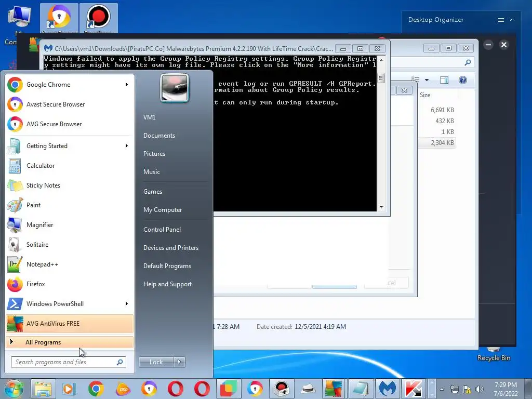Viewport: 532px width, 399px height.
Task: Open Desktop Organizer hamburger menu
Action: [x=501, y=20]
